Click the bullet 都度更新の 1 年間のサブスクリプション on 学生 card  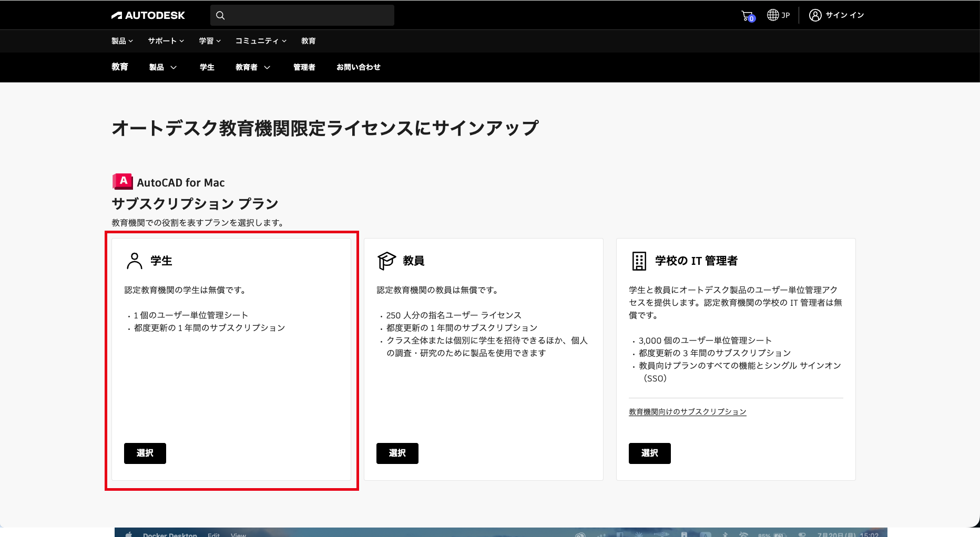209,328
